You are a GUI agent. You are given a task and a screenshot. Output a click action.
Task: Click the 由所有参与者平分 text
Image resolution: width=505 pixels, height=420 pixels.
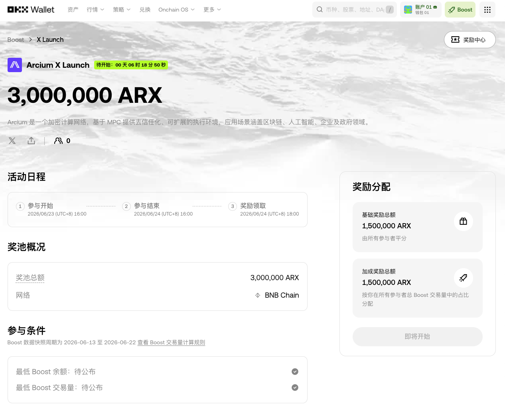pyautogui.click(x=384, y=238)
